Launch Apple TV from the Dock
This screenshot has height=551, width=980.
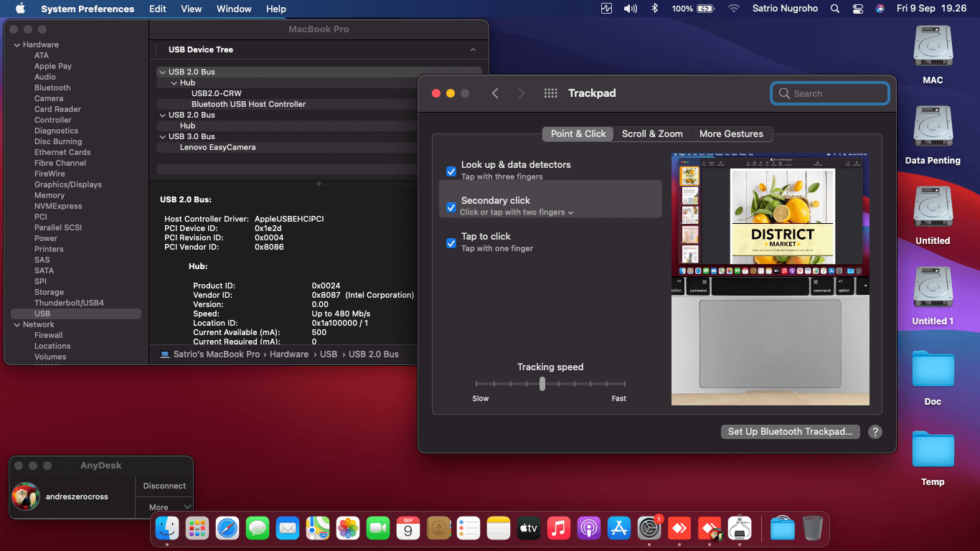(x=529, y=529)
